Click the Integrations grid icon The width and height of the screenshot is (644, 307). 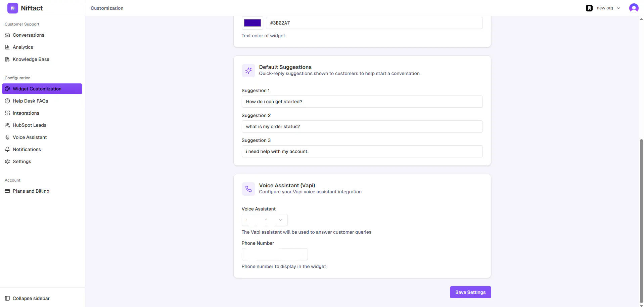7,113
